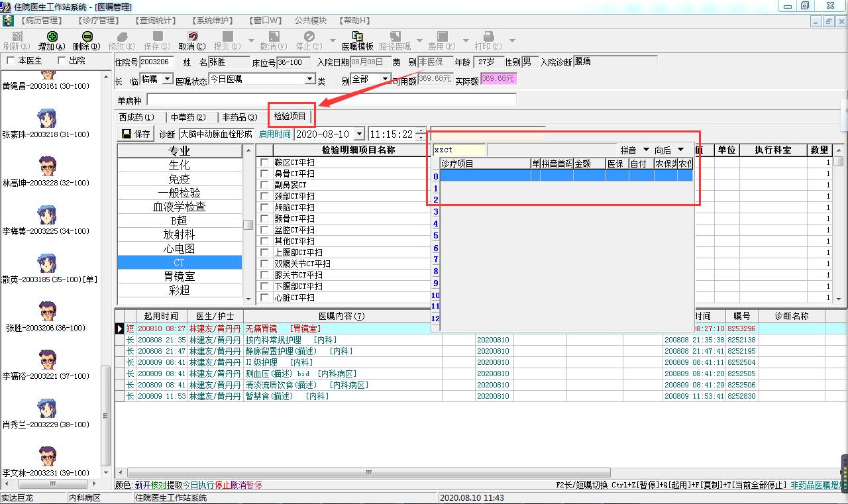This screenshot has width=848, height=504.
Task: Click the 单病种 input field
Action: 331,100
